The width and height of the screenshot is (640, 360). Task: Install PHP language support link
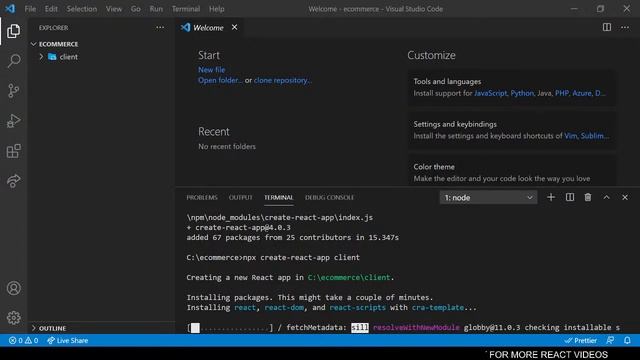tap(562, 93)
